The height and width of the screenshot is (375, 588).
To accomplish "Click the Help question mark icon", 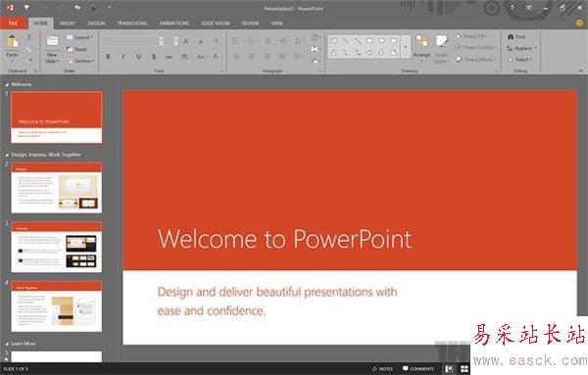I will (x=513, y=8).
